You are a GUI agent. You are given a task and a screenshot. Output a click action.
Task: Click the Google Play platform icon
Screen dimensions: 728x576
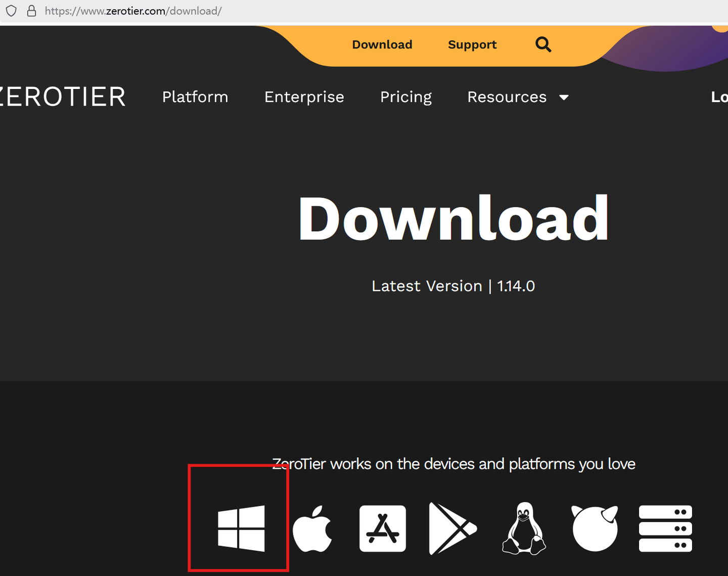pyautogui.click(x=452, y=528)
